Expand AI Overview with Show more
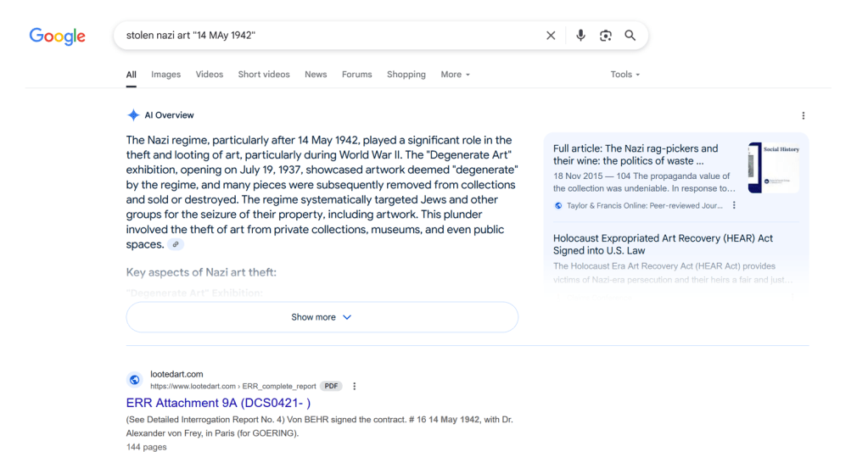Viewport: 868px width, 452px height. (x=322, y=317)
